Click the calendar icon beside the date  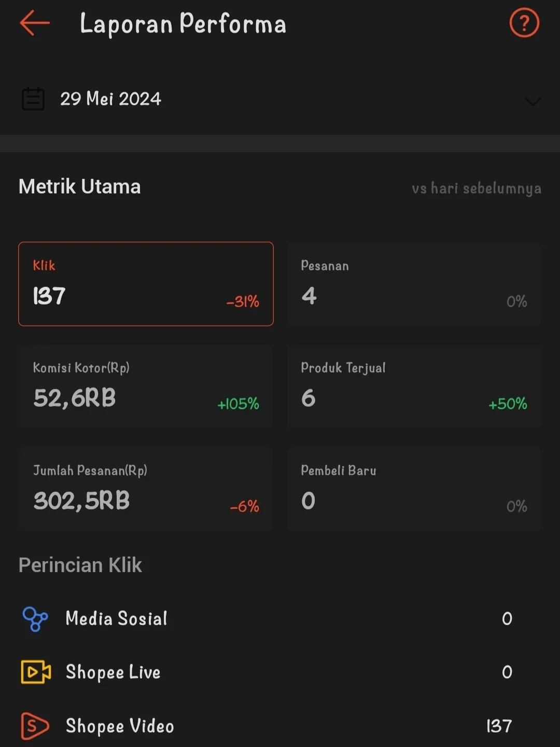pyautogui.click(x=33, y=99)
